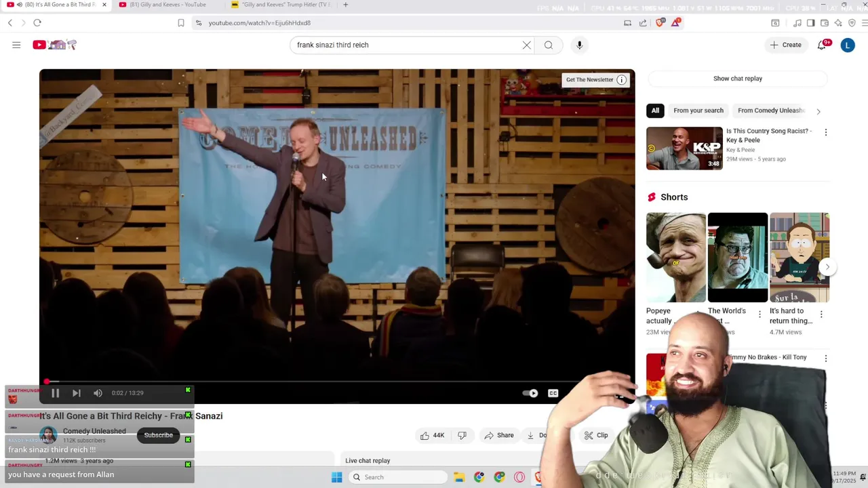
Task: Subscribe to Comedy Unleashed
Action: [158, 435]
